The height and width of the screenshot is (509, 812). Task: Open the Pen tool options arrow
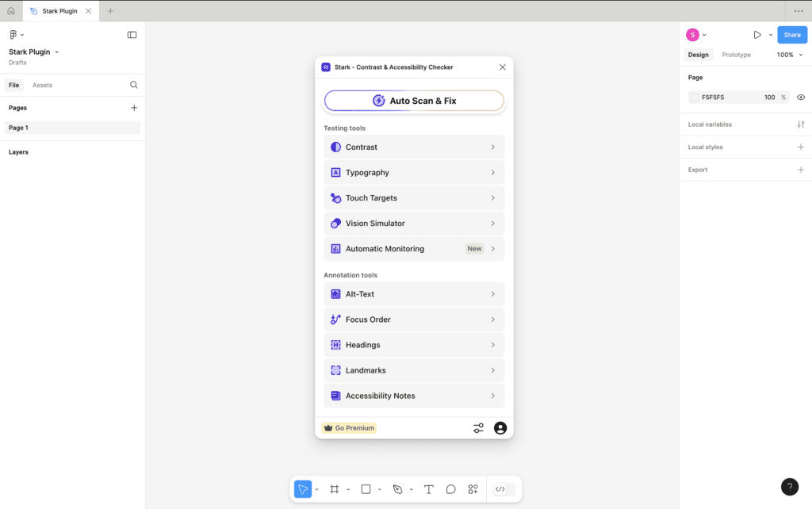click(412, 489)
